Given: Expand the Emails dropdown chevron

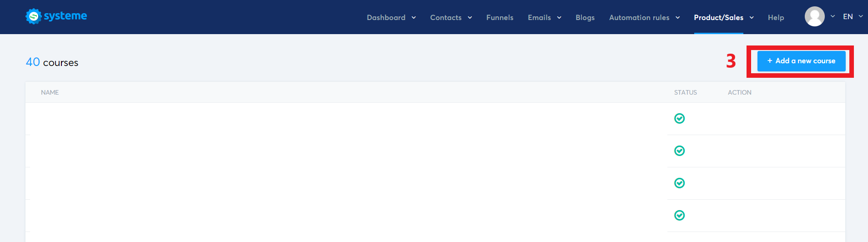Looking at the screenshot, I should tap(559, 18).
